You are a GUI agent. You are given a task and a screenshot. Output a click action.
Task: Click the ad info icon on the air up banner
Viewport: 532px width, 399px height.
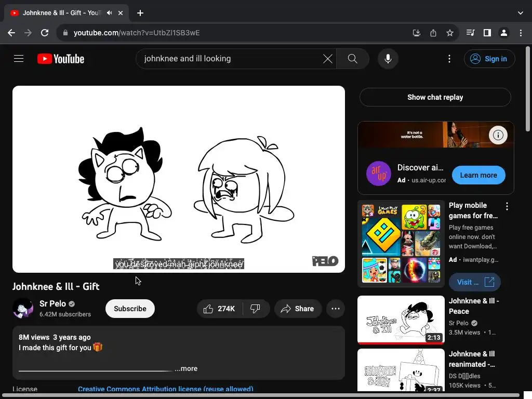[498, 135]
